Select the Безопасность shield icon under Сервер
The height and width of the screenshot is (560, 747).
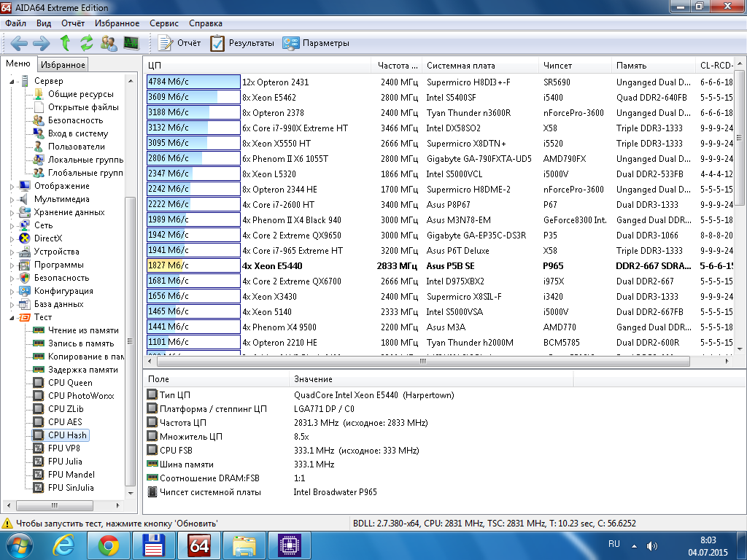[x=39, y=120]
